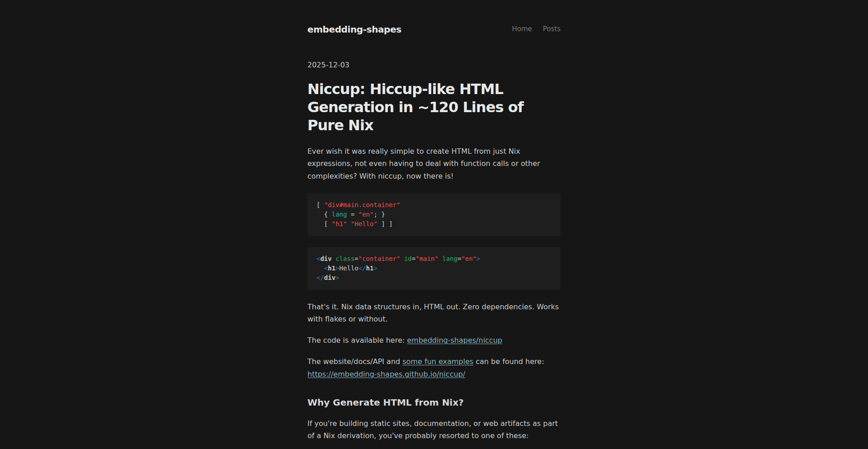
Task: Click the text The code is available here
Action: coord(355,340)
